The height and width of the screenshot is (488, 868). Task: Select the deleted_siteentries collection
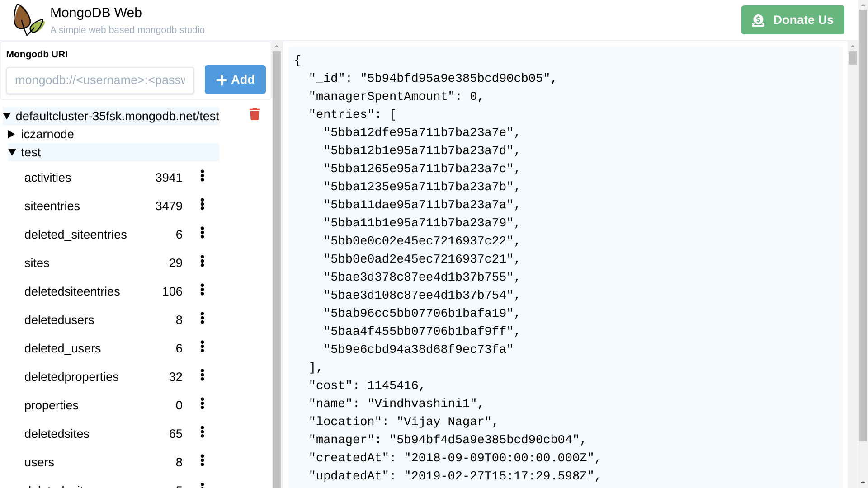(x=75, y=234)
